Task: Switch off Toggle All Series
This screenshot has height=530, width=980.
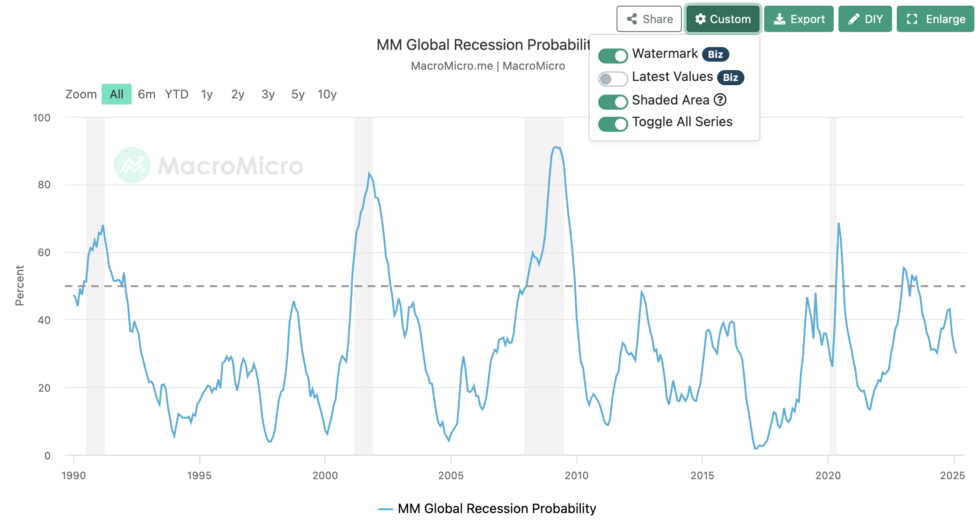Action: click(x=613, y=124)
